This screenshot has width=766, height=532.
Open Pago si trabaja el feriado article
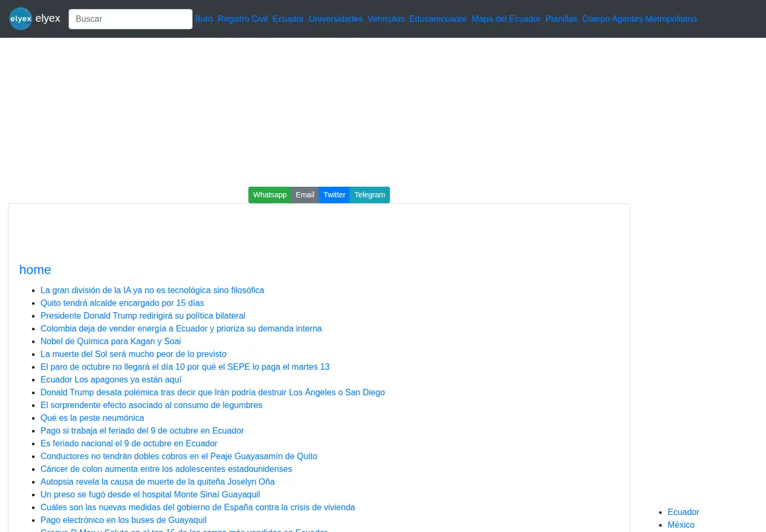pos(142,430)
